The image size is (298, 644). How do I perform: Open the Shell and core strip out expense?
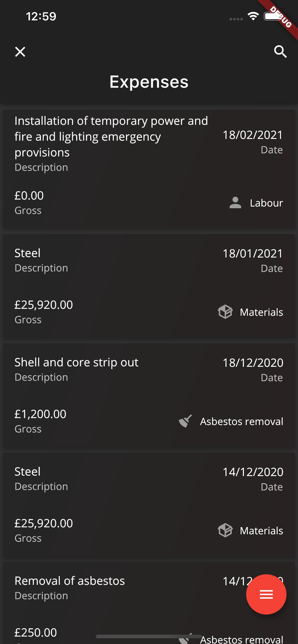[x=149, y=396]
